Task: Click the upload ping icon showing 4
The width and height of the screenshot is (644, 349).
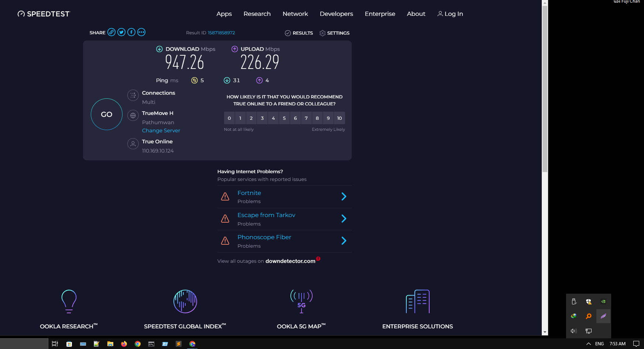Action: [x=259, y=80]
